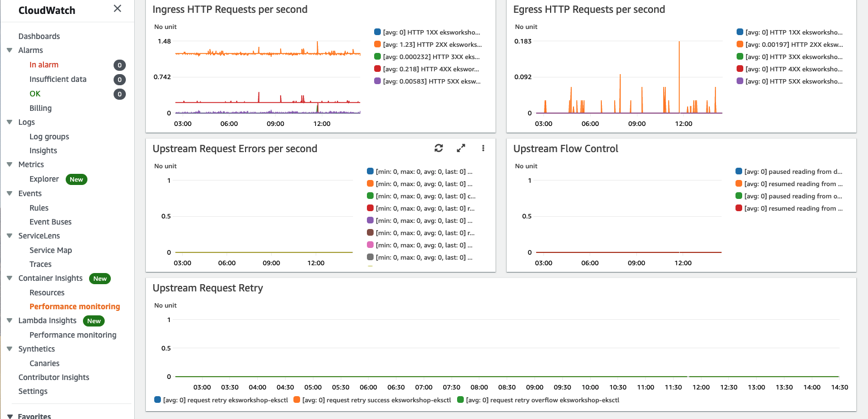Open Traces page
This screenshot has width=868, height=419.
pyautogui.click(x=41, y=264)
